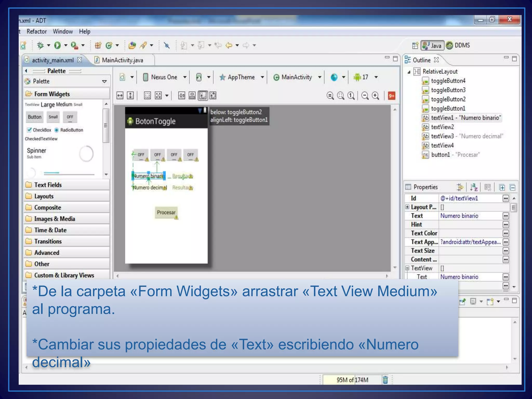This screenshot has width=532, height=399.
Task: Select CheckedTextView widget in palette
Action: [41, 139]
